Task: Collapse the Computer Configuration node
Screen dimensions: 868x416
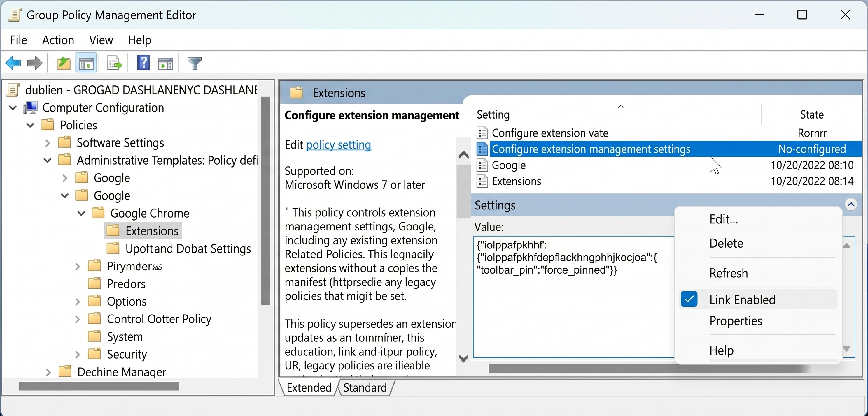Action: tap(13, 108)
